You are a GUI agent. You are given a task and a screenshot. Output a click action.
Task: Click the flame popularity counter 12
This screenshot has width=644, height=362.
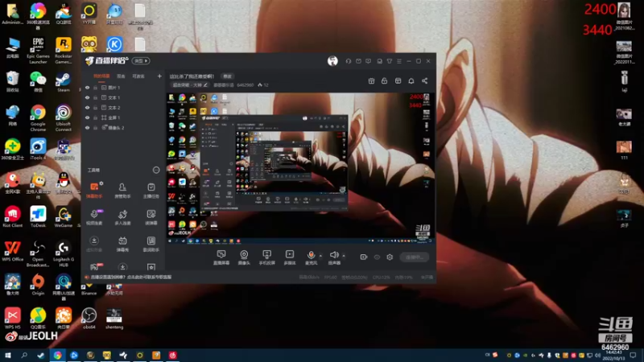[263, 85]
